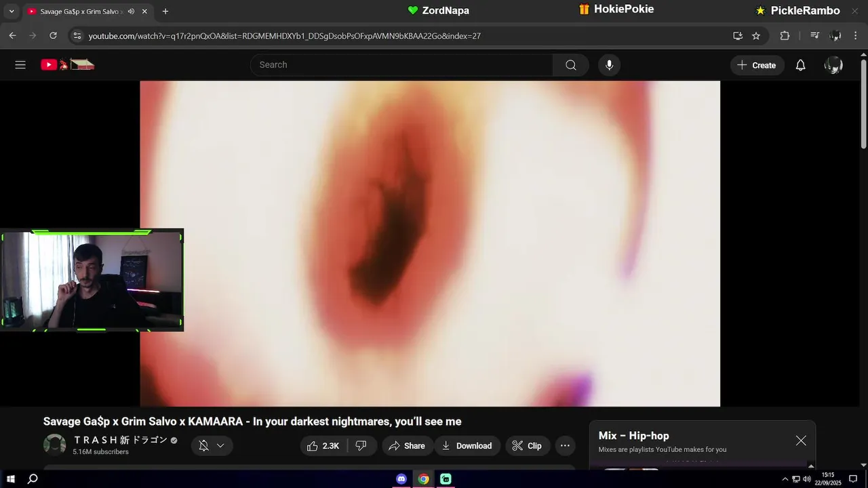Open the Windows notification center
This screenshot has width=868, height=488.
coord(853,479)
